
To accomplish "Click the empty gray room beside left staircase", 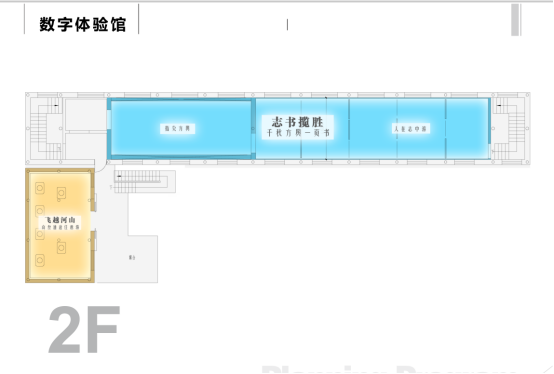I will point(86,115).
